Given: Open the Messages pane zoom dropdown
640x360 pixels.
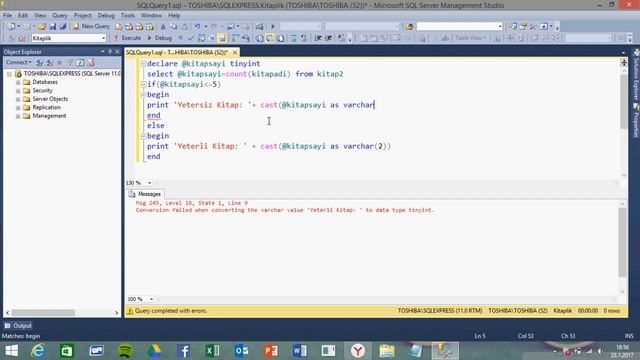Looking at the screenshot, I should pos(151,299).
